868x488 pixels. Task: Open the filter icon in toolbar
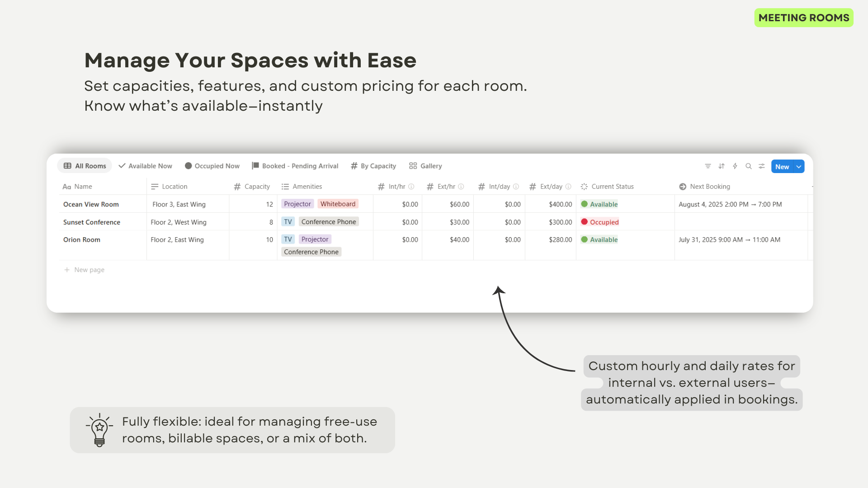[708, 166]
